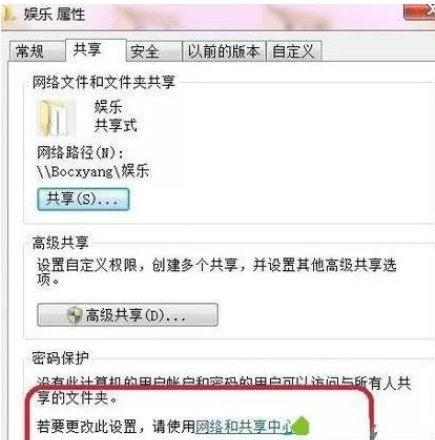This screenshot has width=435, height=440.
Task: Click the 共享式 status text
Action: 115,126
